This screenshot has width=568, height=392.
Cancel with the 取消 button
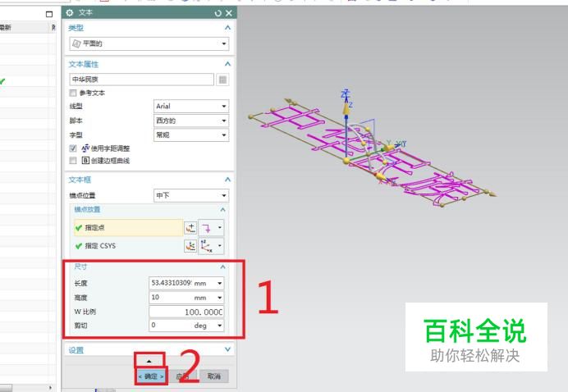click(213, 376)
